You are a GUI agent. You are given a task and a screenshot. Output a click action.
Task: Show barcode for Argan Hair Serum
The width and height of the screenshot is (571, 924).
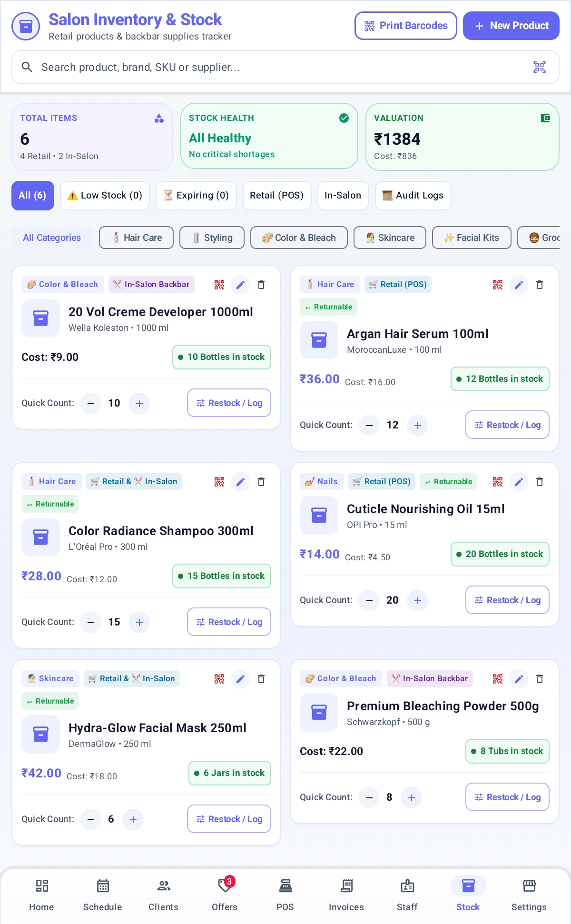pyautogui.click(x=498, y=285)
